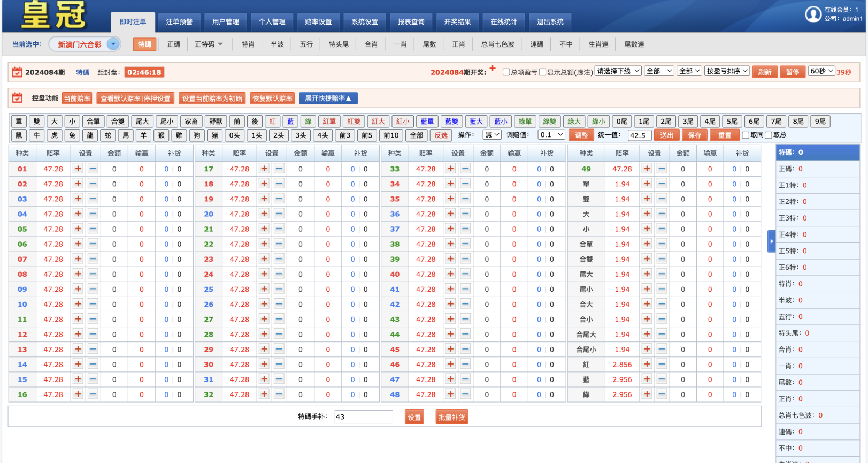Viewport: 868px width, 463px height.
Task: Expand the 正特码 dropdown menu
Action: click(209, 44)
